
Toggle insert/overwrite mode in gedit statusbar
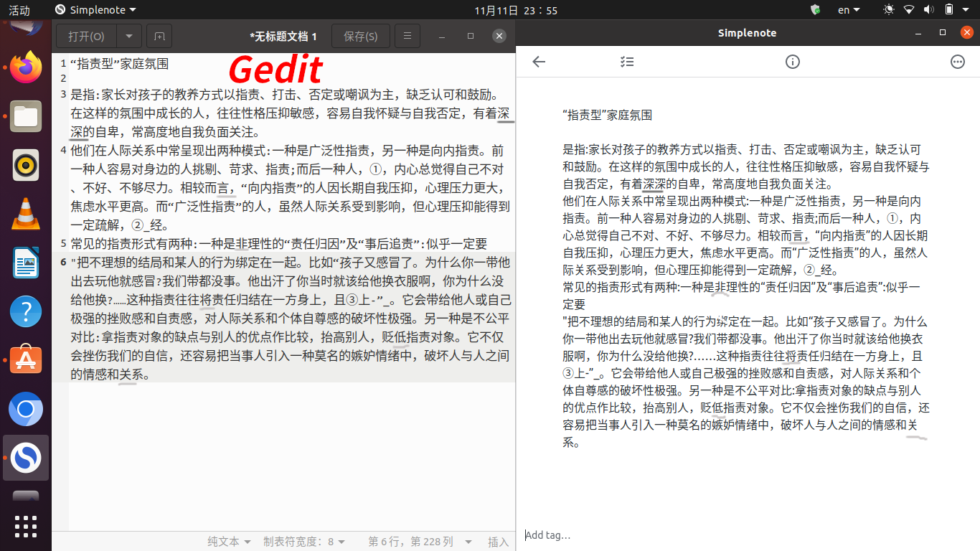(499, 542)
